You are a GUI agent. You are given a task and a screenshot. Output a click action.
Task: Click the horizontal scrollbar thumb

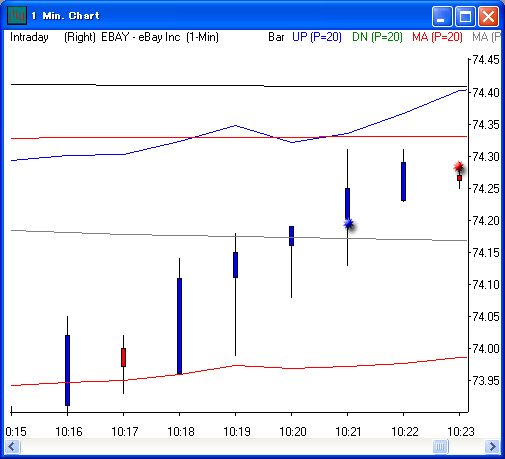pos(440,446)
